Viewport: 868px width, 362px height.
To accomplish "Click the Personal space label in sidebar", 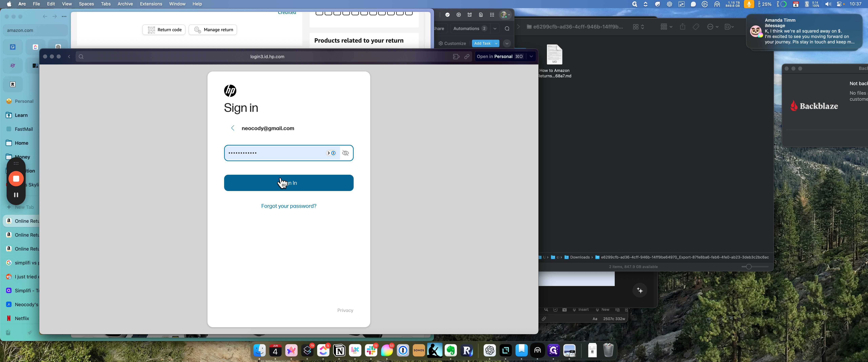I will (x=24, y=101).
